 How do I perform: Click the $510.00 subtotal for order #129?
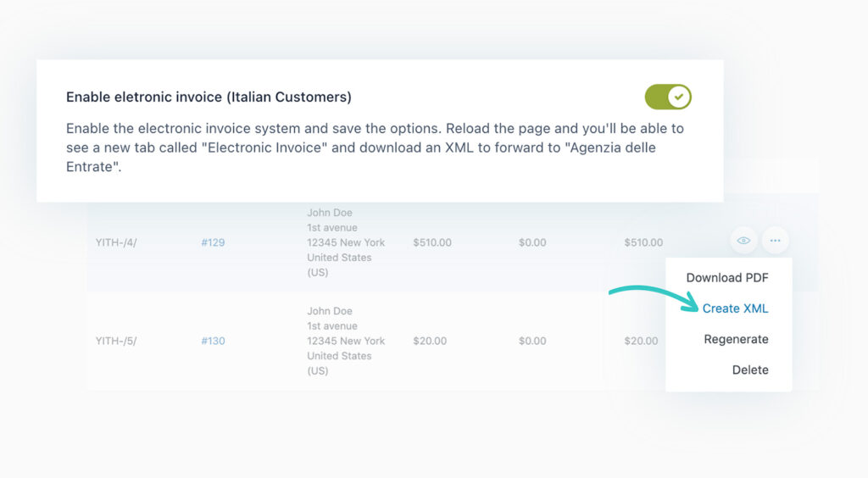point(431,242)
